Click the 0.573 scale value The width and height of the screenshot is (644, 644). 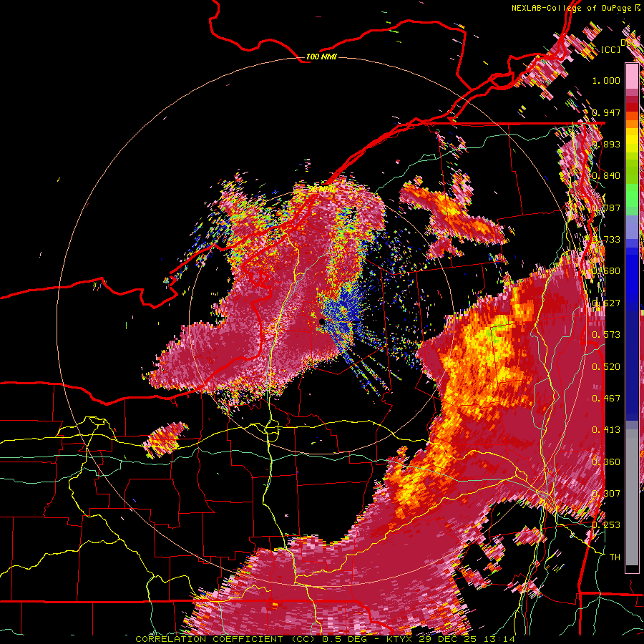(x=606, y=335)
